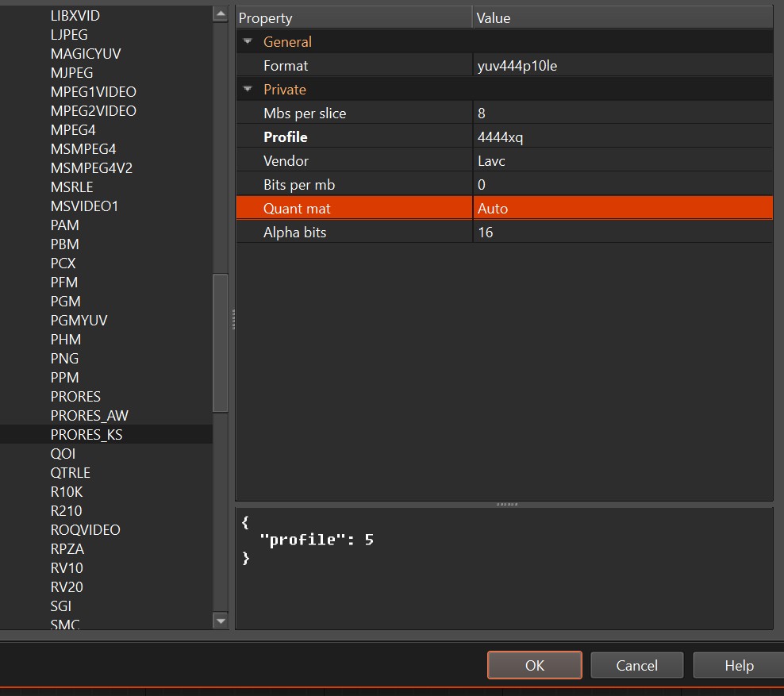The image size is (784, 696).
Task: Click the codec list scrollbar thumb
Action: (x=221, y=341)
